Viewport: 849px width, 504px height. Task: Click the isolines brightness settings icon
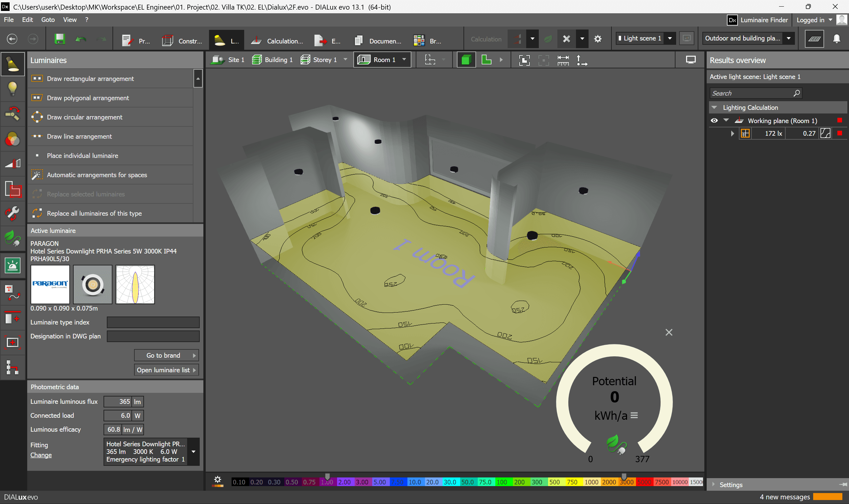218,480
